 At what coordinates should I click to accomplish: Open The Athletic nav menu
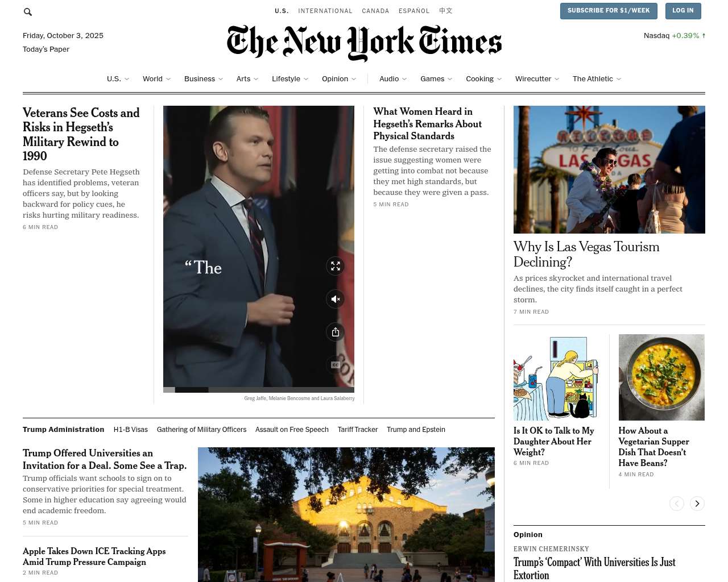coord(597,79)
